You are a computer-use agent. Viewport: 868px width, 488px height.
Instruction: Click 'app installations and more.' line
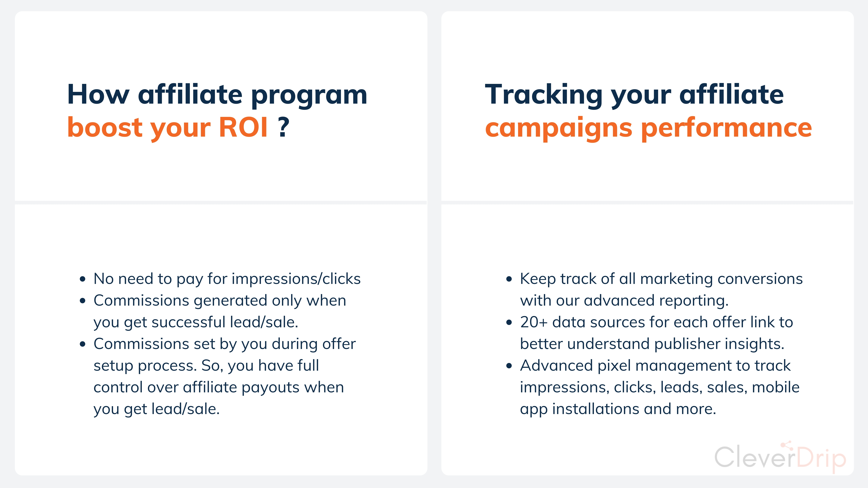coord(618,409)
